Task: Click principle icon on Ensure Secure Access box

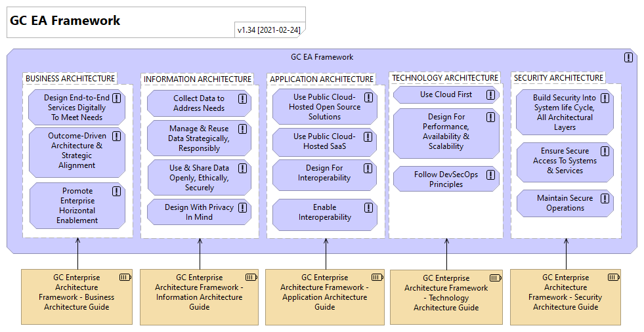Action: 605,151
